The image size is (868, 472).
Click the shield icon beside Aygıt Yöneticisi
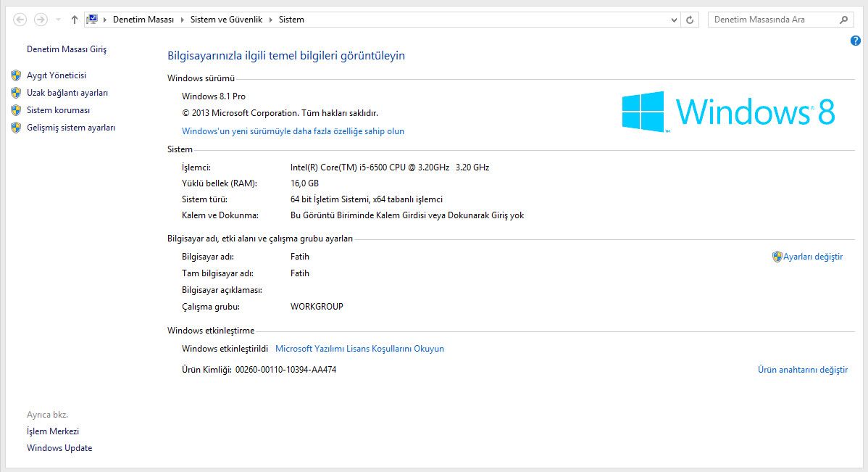click(x=16, y=75)
